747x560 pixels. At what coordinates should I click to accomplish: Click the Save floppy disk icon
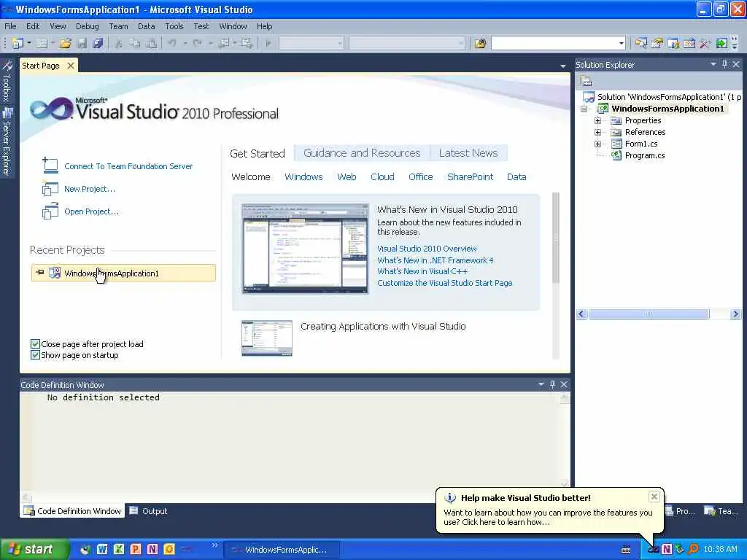(82, 43)
